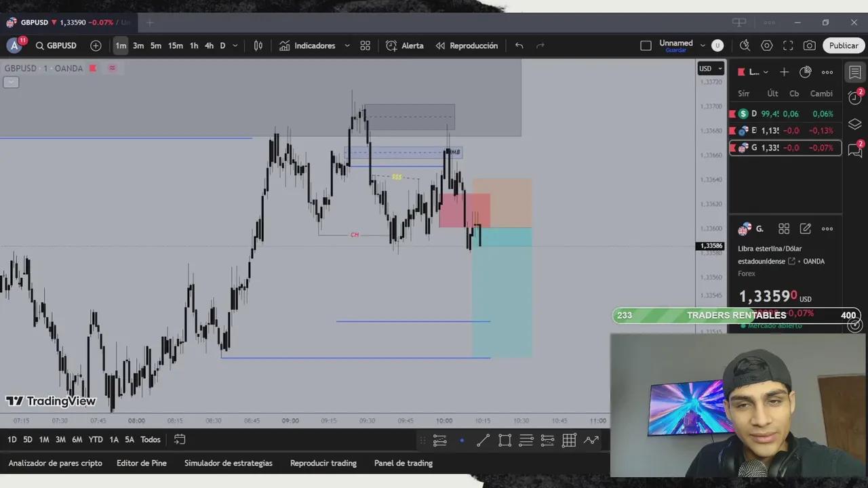Screen dimensions: 868x488
Task: Select the 3m timeframe
Action: click(138, 45)
